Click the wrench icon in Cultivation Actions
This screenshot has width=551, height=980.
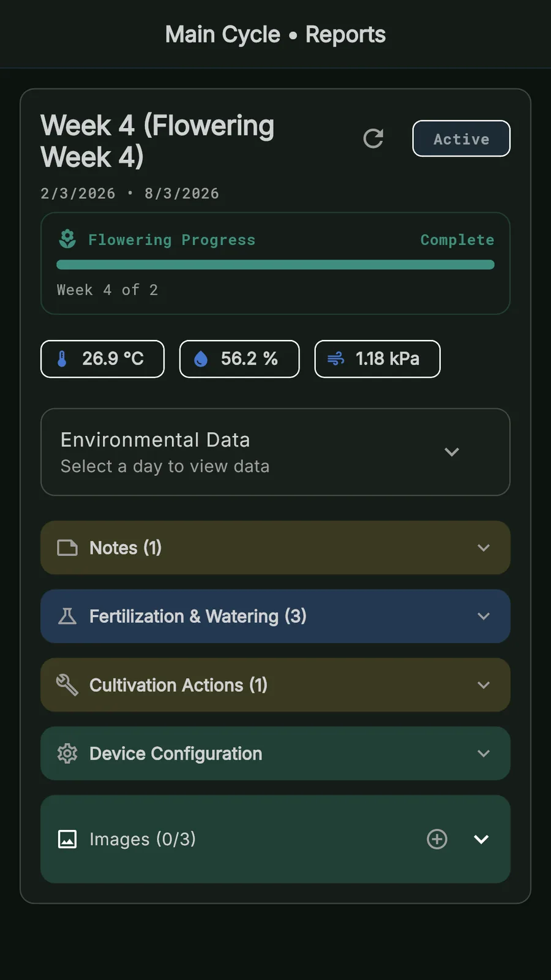pos(67,685)
